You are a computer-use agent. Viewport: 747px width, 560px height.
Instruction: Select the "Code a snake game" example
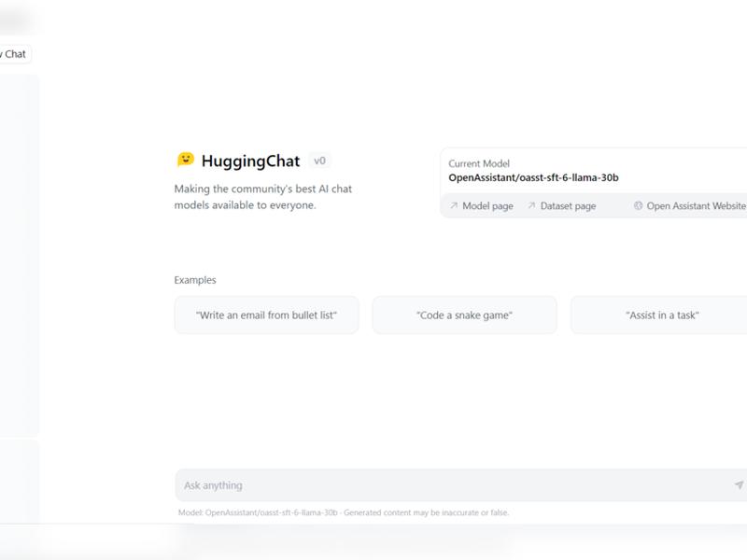click(x=464, y=315)
